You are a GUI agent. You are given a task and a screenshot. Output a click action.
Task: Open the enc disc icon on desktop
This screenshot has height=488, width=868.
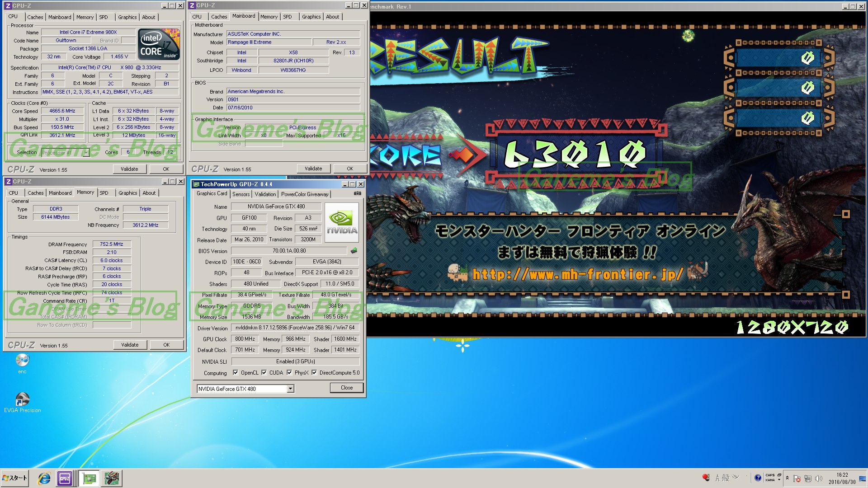pyautogui.click(x=22, y=361)
